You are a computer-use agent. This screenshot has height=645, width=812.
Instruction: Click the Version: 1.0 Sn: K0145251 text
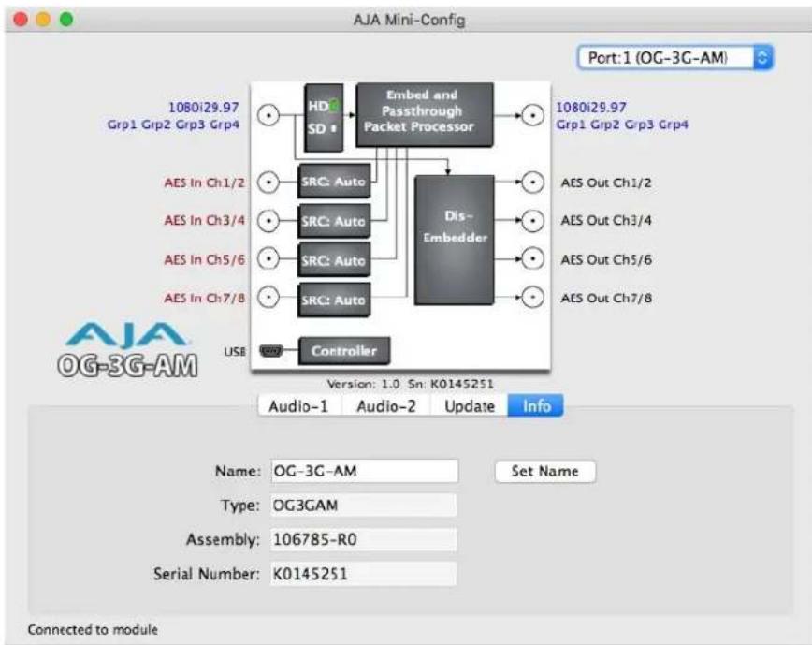click(x=410, y=384)
